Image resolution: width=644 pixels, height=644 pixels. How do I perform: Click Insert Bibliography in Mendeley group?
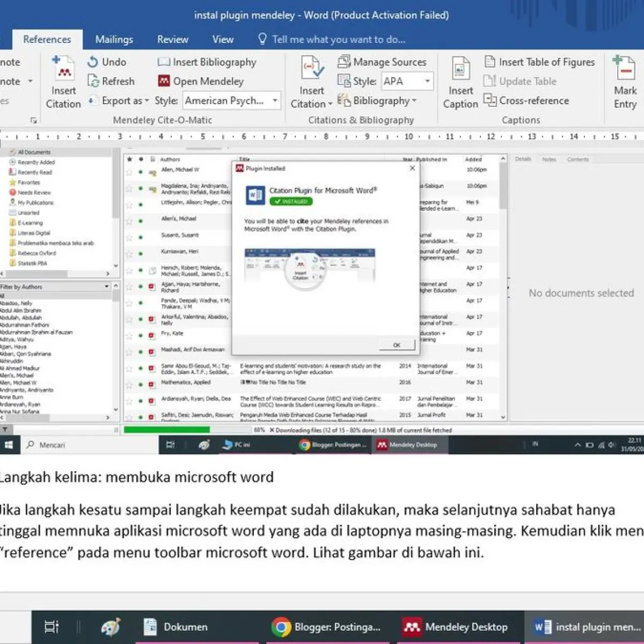coord(207,62)
